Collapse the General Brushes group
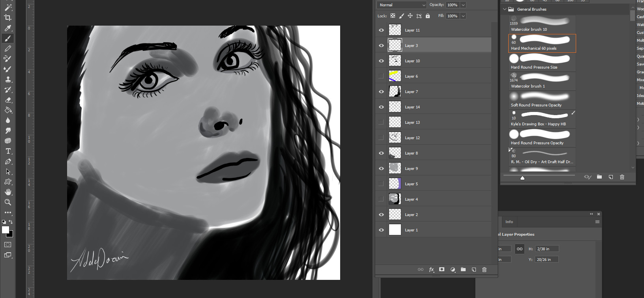 click(x=504, y=9)
